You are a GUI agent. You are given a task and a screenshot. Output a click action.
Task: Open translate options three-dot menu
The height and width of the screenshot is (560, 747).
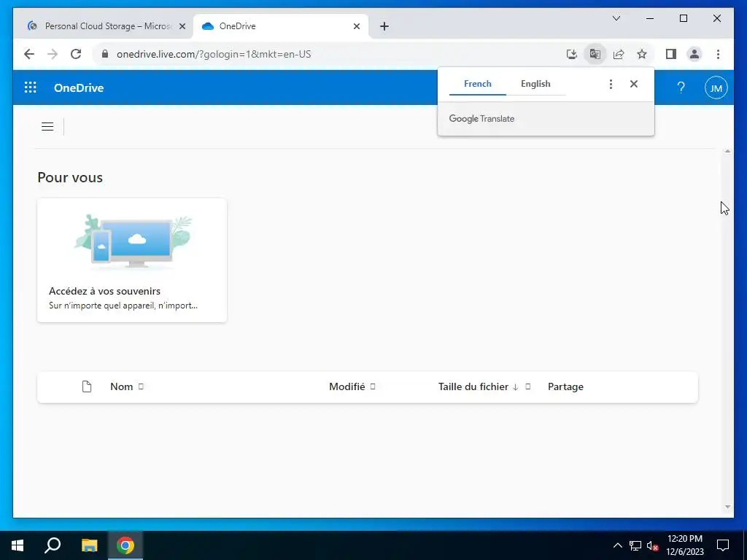pos(611,85)
